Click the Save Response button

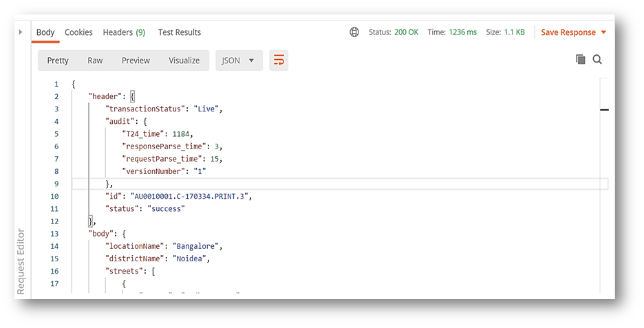click(x=568, y=32)
